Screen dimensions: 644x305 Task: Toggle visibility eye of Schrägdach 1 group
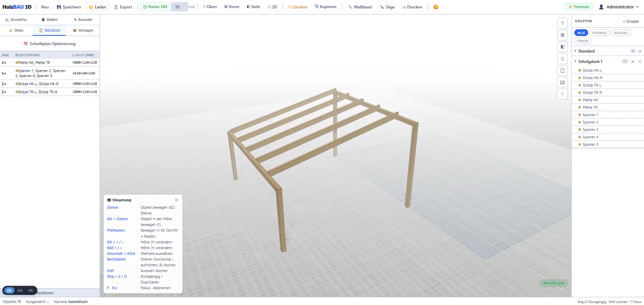[633, 62]
